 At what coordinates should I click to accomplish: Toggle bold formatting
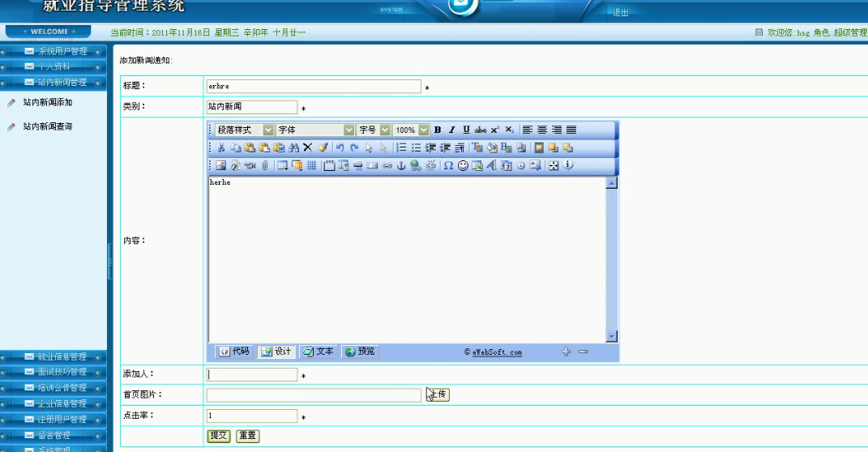(438, 130)
